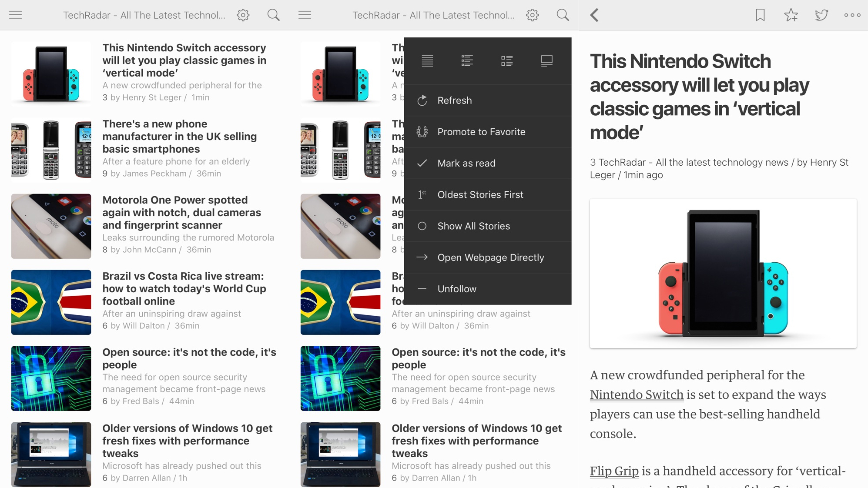The width and height of the screenshot is (868, 488).
Task: Select thumbnail list layout icon in popup
Action: [x=507, y=61]
